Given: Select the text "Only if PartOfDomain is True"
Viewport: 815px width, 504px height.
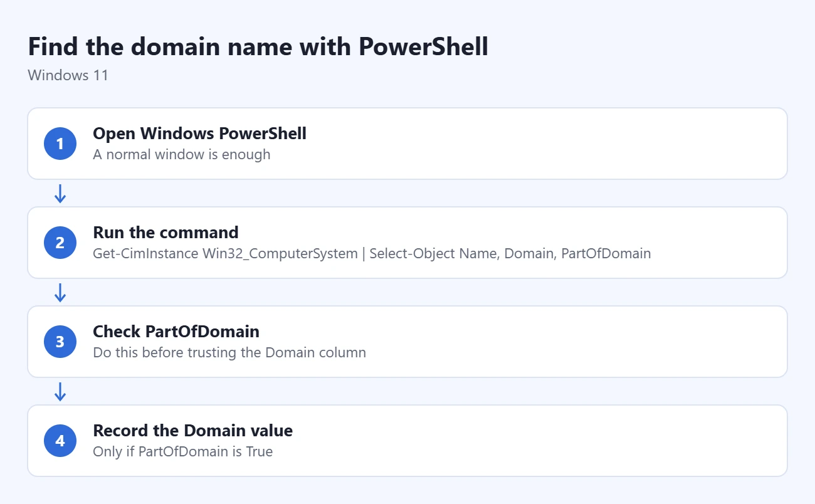Looking at the screenshot, I should 183,451.
